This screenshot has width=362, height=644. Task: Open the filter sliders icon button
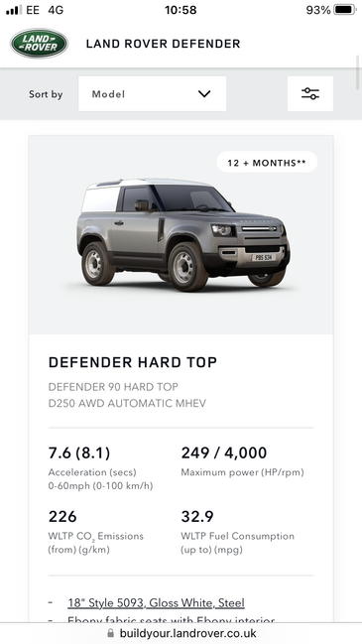[x=309, y=93]
